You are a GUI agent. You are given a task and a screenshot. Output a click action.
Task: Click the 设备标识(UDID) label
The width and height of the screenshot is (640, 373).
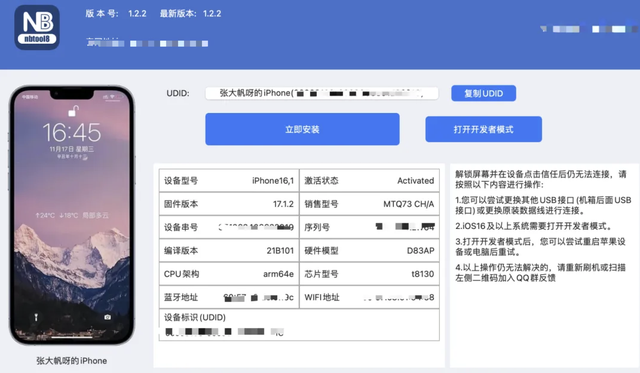click(195, 317)
